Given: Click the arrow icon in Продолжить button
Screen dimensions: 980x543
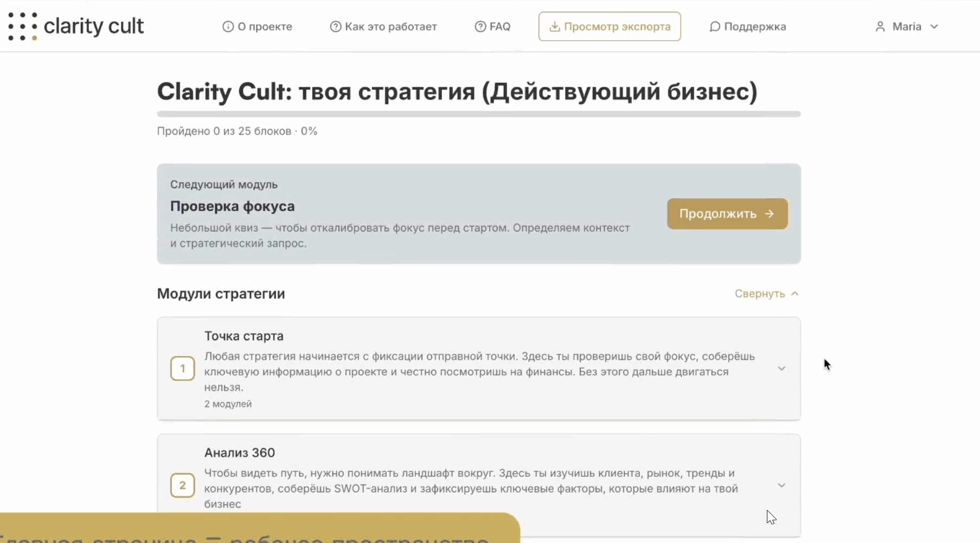Looking at the screenshot, I should 770,214.
